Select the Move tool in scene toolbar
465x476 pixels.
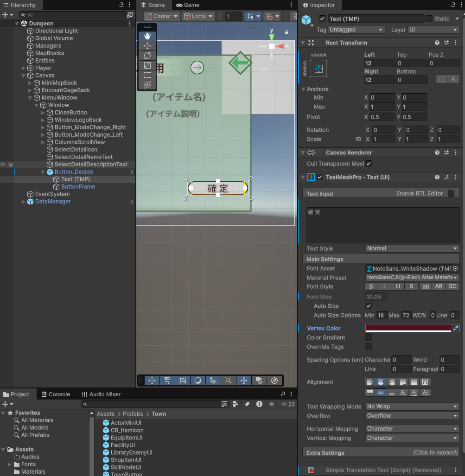coord(147,46)
